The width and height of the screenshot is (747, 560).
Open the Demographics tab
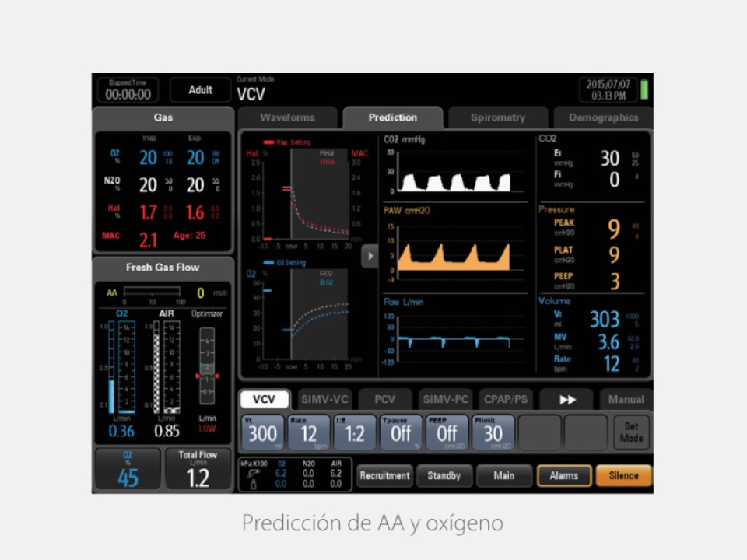click(603, 117)
